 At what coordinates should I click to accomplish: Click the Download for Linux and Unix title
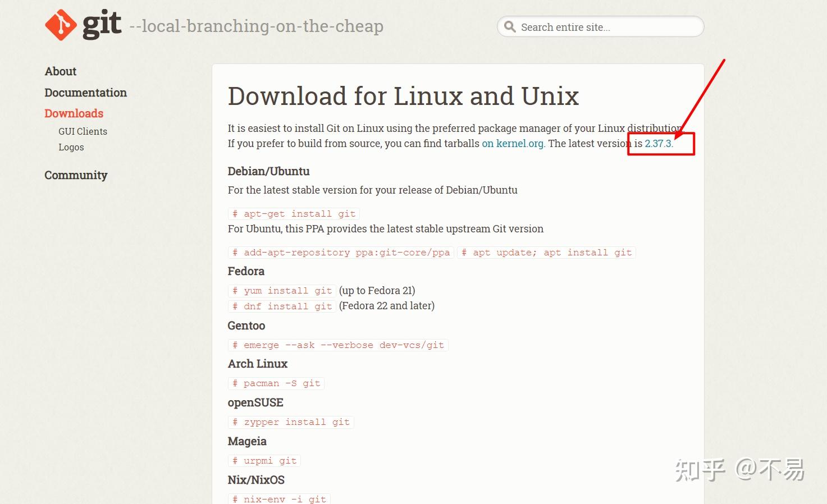(x=403, y=96)
